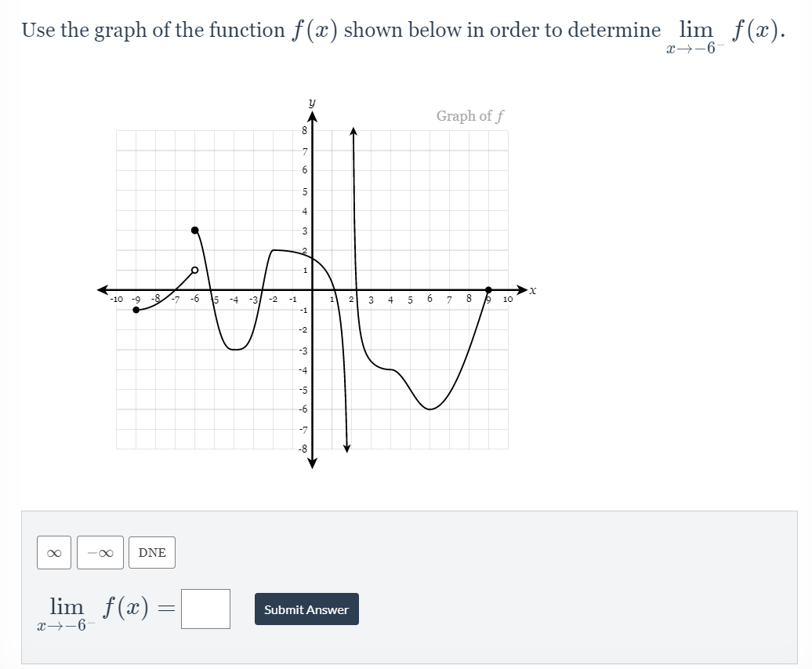Click the point on x-axis at x = 9
This screenshot has width=812, height=669.
(x=487, y=290)
